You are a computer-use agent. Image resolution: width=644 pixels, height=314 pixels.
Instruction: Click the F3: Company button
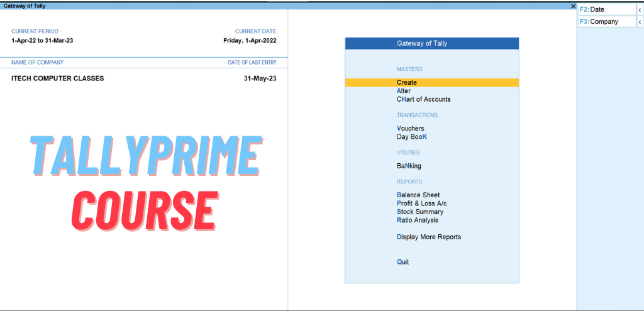pyautogui.click(x=607, y=22)
